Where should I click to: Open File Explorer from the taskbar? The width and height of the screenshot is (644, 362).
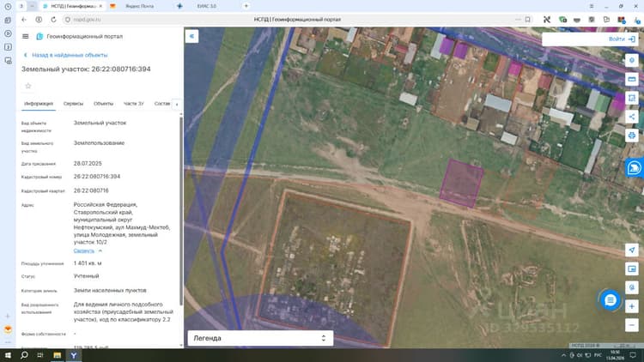57,355
